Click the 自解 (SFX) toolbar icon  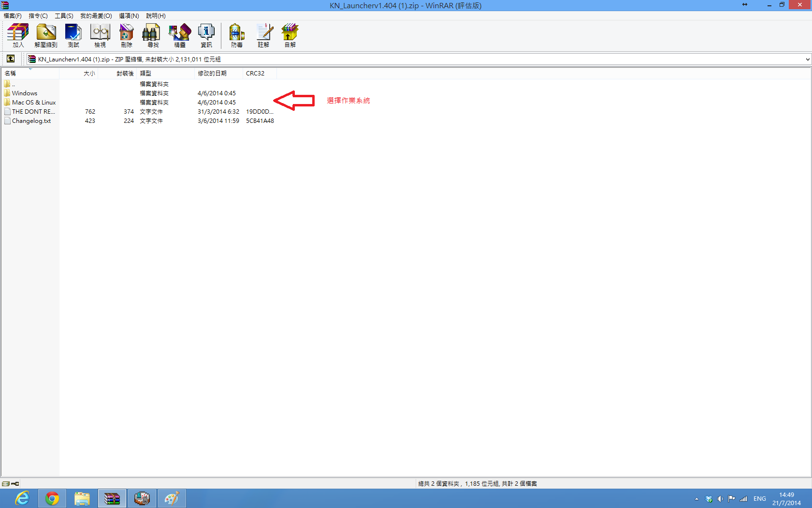pyautogui.click(x=290, y=35)
